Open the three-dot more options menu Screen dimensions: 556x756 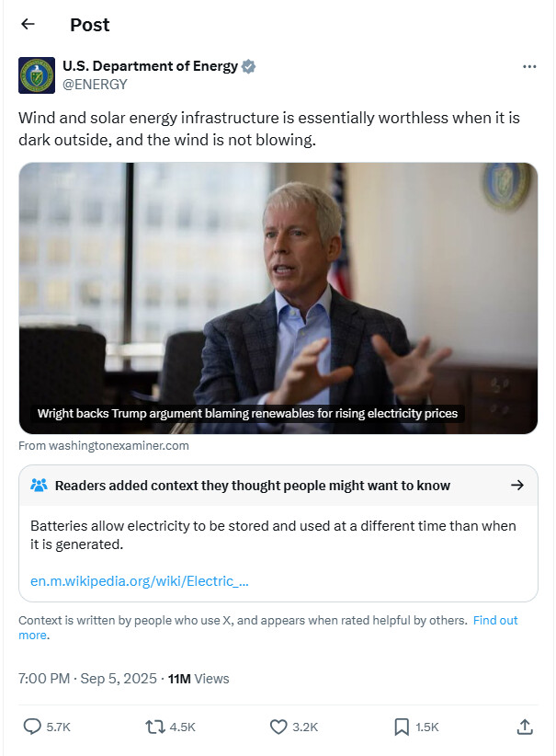click(x=528, y=67)
